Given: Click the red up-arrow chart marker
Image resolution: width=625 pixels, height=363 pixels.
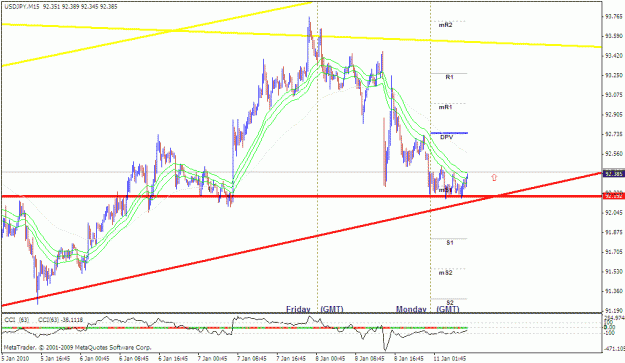Looking at the screenshot, I should (x=494, y=178).
